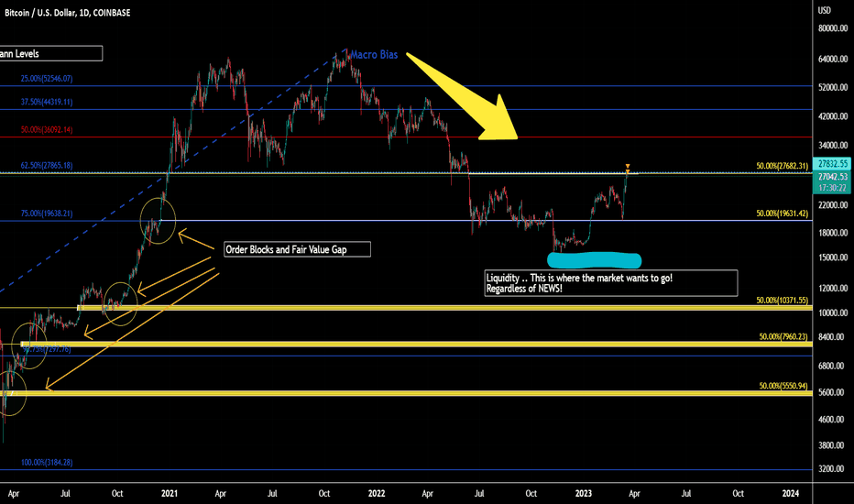Select the Macro Bias annotation text
This screenshot has width=854, height=504.
[374, 54]
